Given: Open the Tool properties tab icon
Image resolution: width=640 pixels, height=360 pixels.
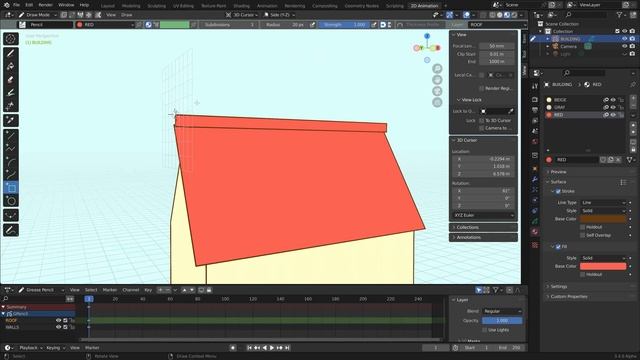Looking at the screenshot, I should [535, 86].
